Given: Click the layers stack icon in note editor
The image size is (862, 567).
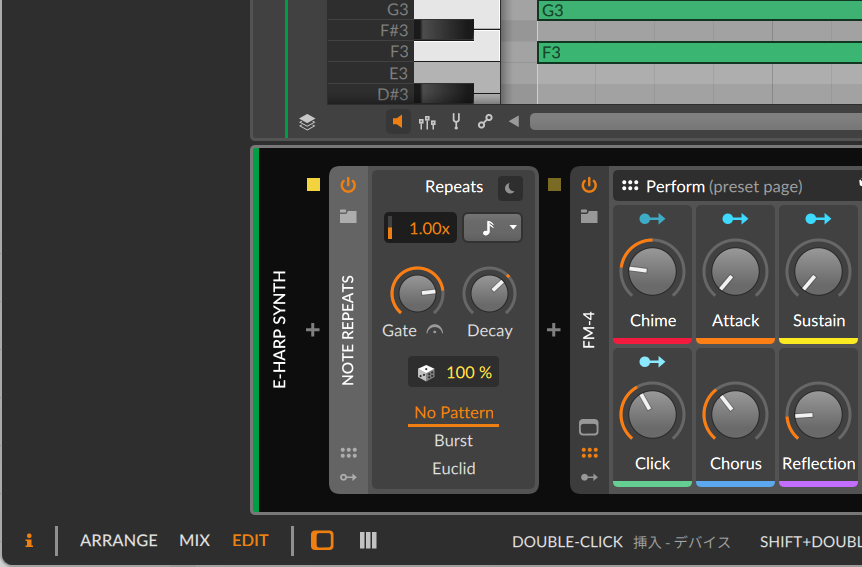Looking at the screenshot, I should (x=307, y=122).
